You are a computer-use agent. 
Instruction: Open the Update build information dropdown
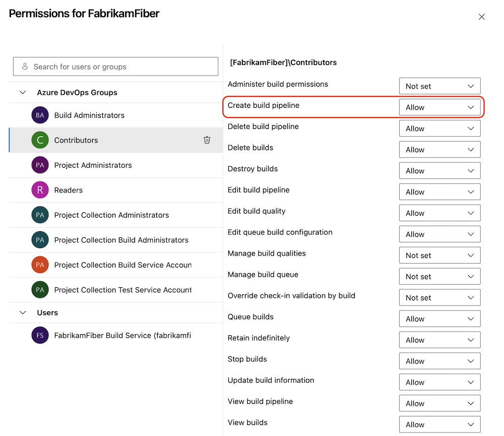[439, 382]
